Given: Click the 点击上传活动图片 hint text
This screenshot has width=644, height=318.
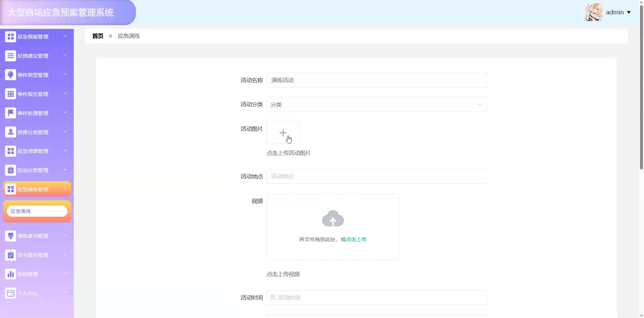Looking at the screenshot, I should click(x=289, y=153).
